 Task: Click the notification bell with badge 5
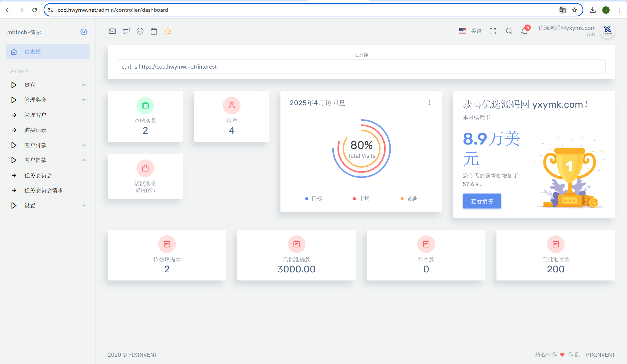(524, 31)
